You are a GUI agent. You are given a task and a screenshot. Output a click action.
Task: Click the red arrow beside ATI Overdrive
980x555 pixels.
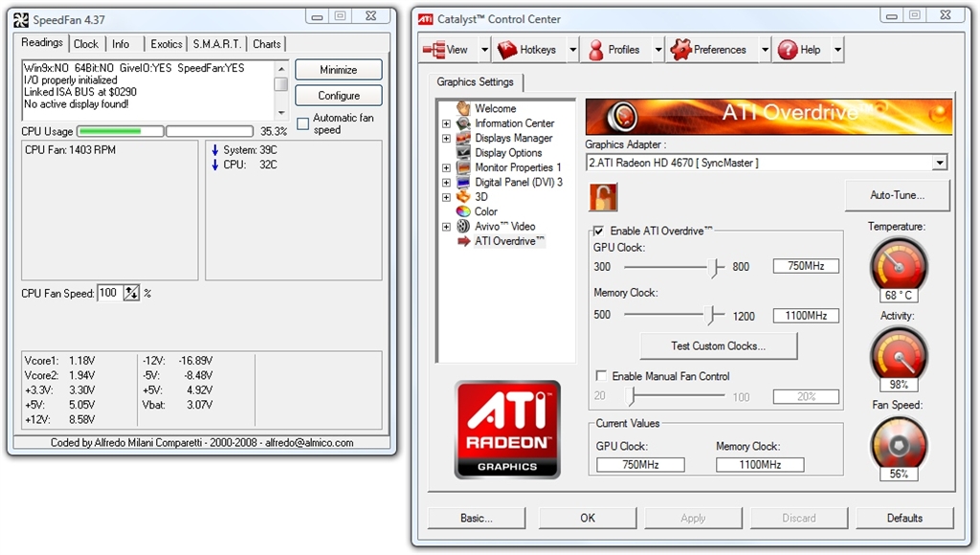463,241
